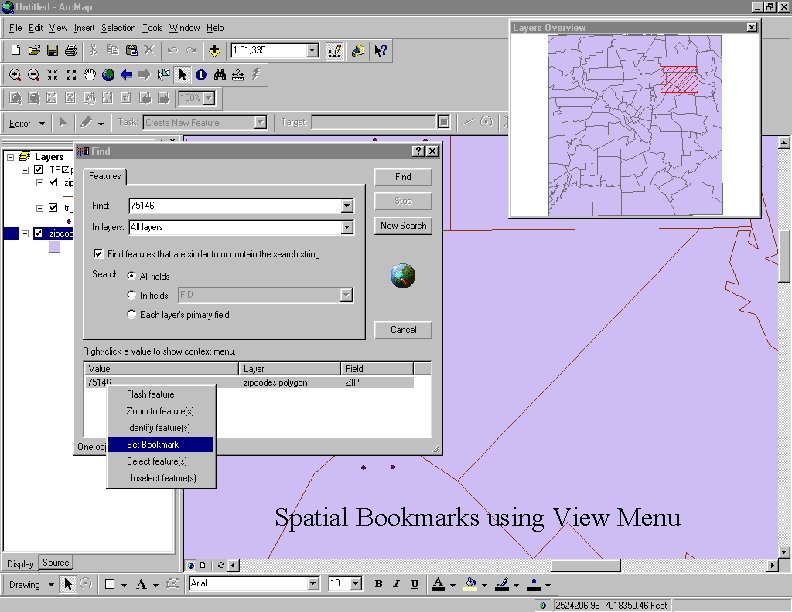Click the Full Extent globe icon
The width and height of the screenshot is (792, 612).
click(108, 75)
